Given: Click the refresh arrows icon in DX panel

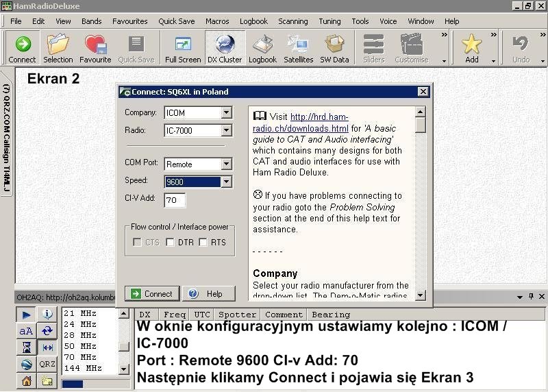Looking at the screenshot, I should pyautogui.click(x=47, y=331).
